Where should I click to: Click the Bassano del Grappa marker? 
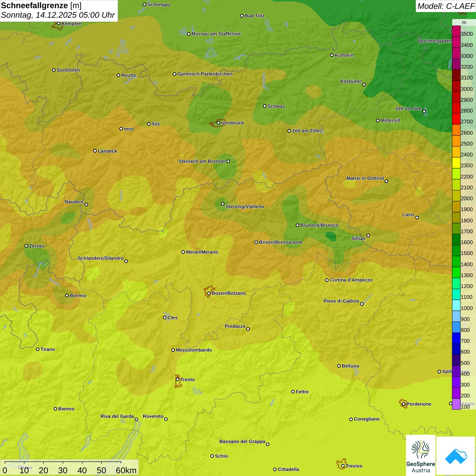(x=268, y=444)
